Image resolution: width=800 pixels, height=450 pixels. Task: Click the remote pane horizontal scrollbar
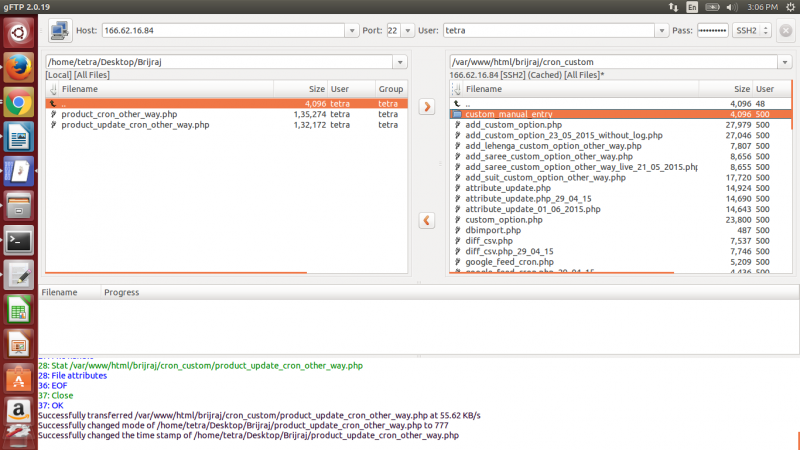[x=562, y=272]
